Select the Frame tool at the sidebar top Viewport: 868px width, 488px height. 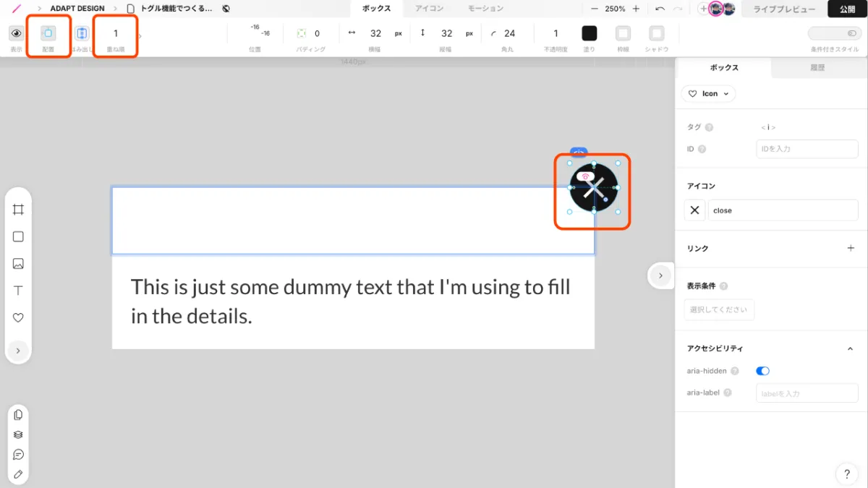click(17, 210)
